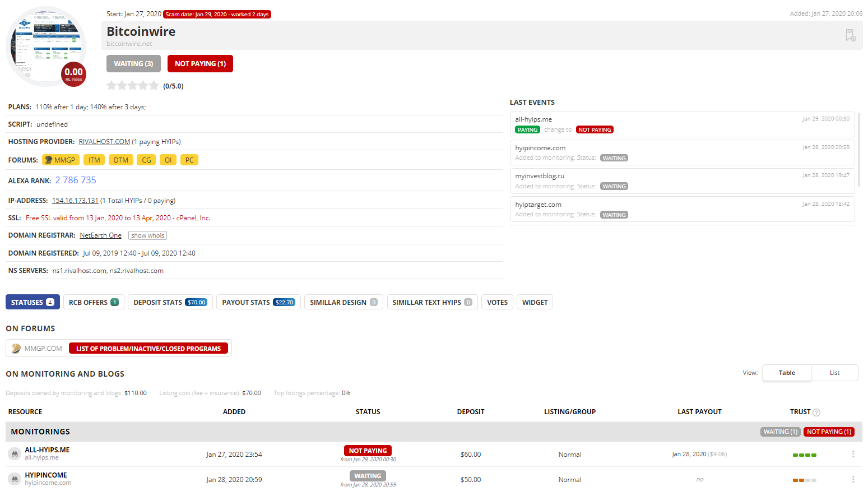Select the Table view toggle
Image resolution: width=868 pixels, height=491 pixels.
[787, 373]
